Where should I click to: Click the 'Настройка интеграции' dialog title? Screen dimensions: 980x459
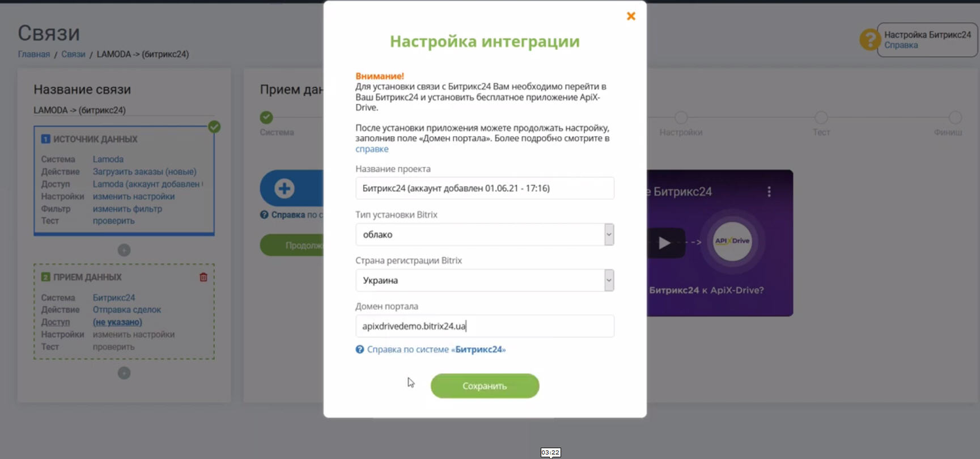[485, 41]
